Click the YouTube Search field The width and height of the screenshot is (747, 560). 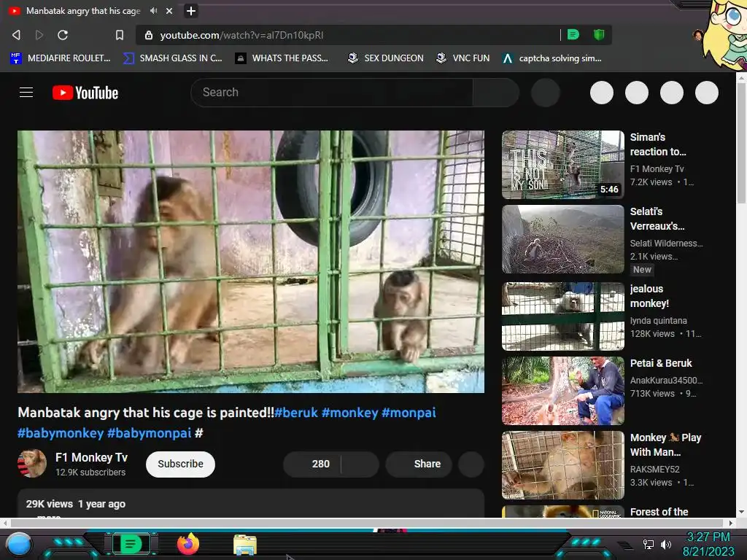pos(332,93)
